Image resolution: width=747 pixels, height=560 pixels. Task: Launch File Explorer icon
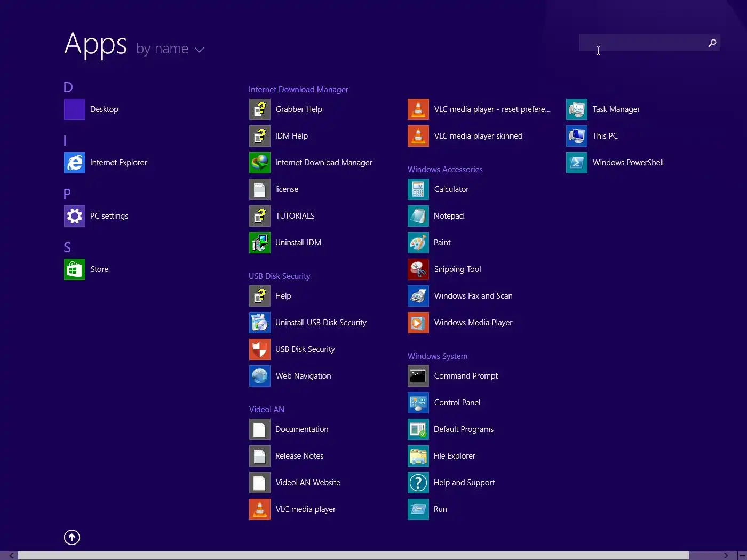click(418, 456)
